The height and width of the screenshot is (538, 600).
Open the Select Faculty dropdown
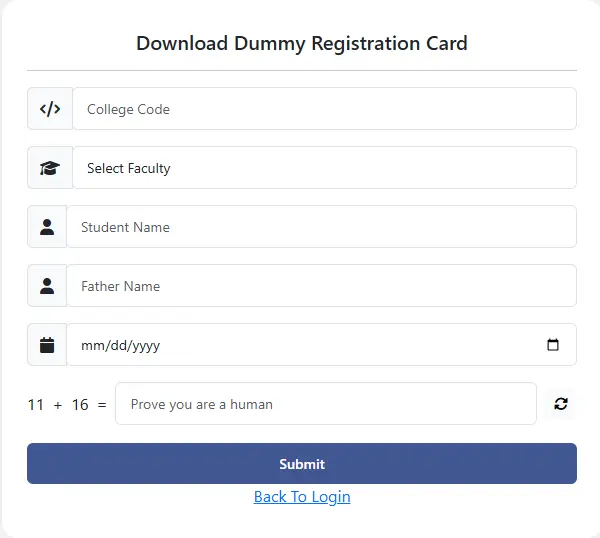(x=324, y=168)
